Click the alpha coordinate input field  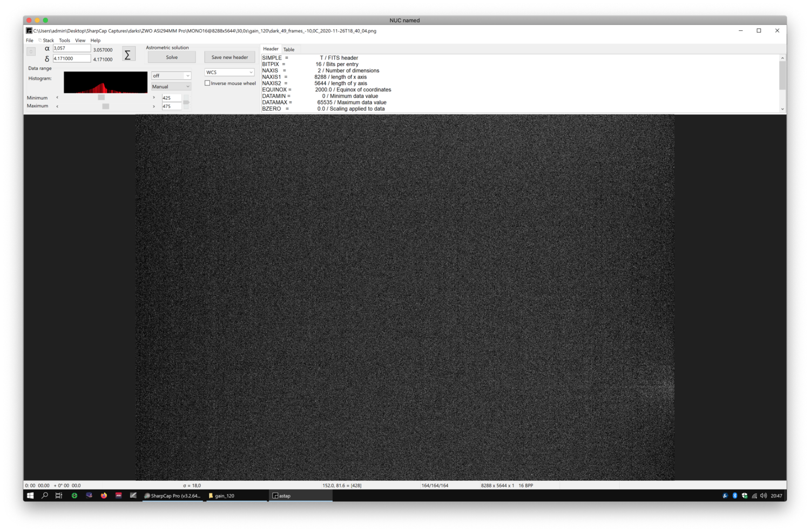(x=71, y=49)
